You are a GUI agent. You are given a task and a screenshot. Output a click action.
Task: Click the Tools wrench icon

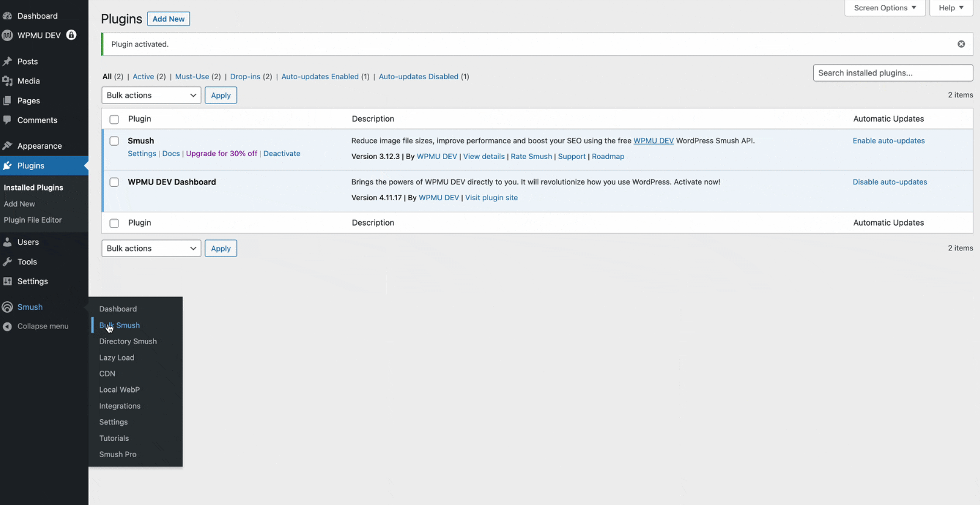coord(7,262)
